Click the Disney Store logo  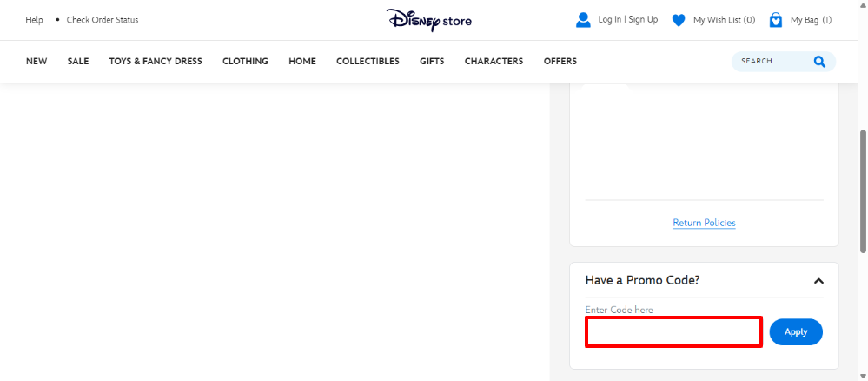pos(429,20)
